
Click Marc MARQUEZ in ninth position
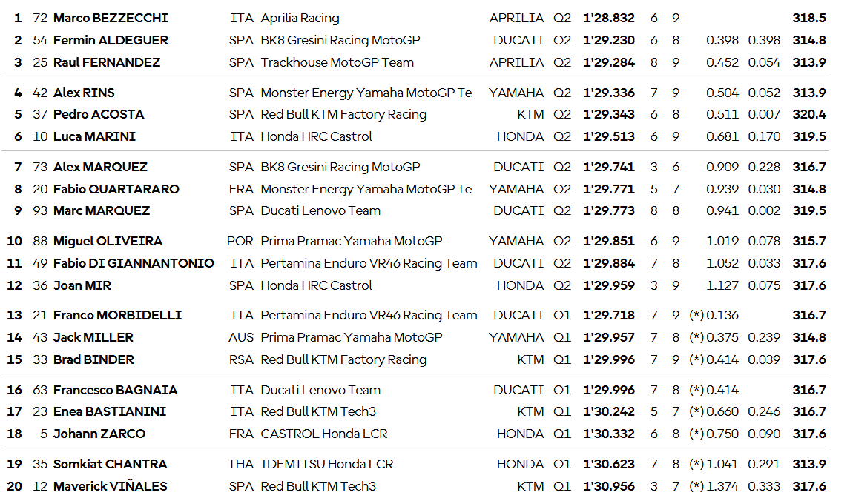pyautogui.click(x=102, y=210)
